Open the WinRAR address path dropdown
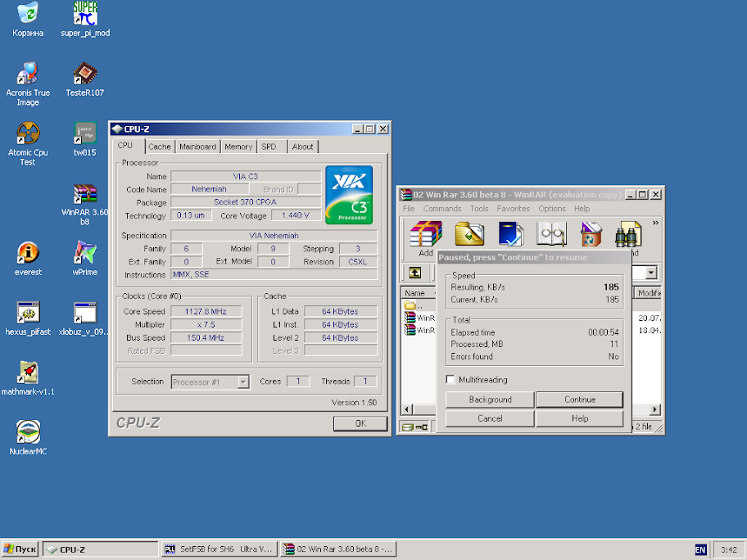Viewport: 747px width, 560px height. coord(651,273)
